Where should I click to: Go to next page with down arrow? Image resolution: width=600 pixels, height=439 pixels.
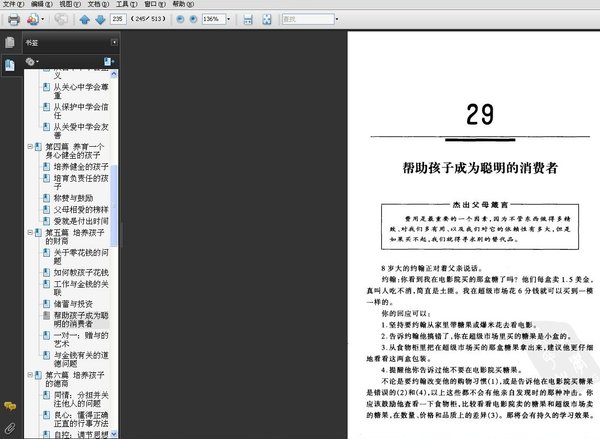point(100,19)
